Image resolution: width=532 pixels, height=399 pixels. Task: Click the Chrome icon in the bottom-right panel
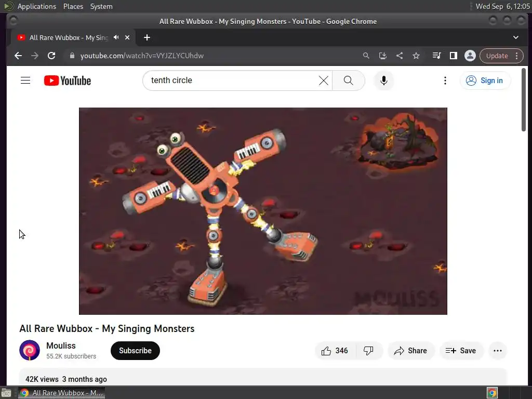[x=492, y=393]
